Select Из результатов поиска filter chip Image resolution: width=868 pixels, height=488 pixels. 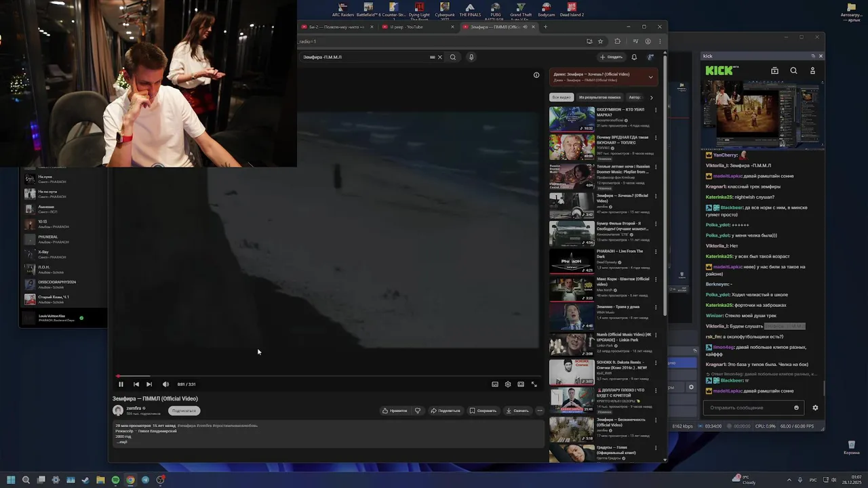599,98
